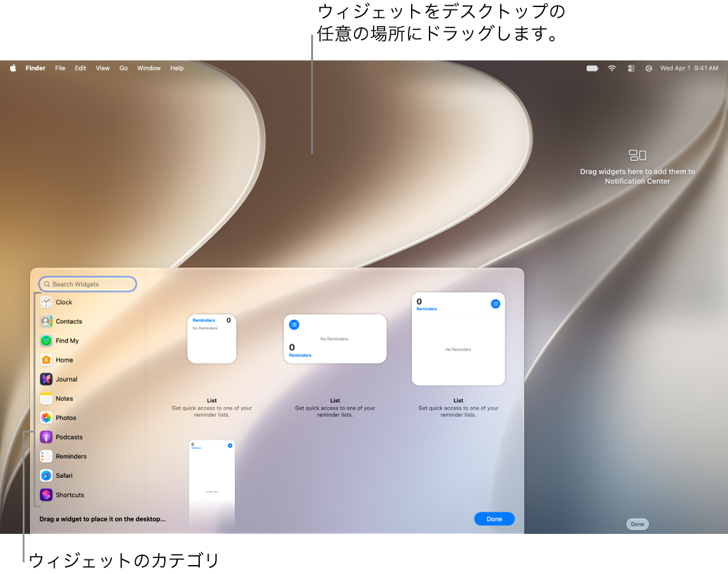
Task: Select the purple Podcasts icon
Action: (x=46, y=437)
